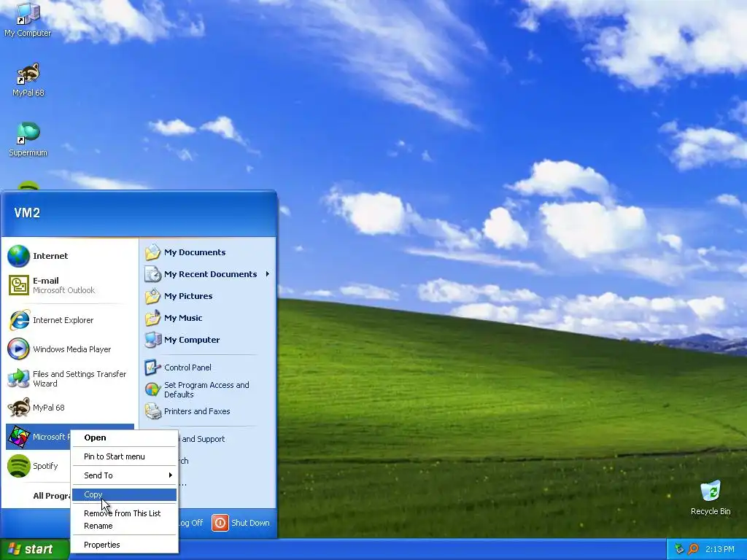The height and width of the screenshot is (560, 747).
Task: Click the Shut Down power icon
Action: pyautogui.click(x=220, y=523)
